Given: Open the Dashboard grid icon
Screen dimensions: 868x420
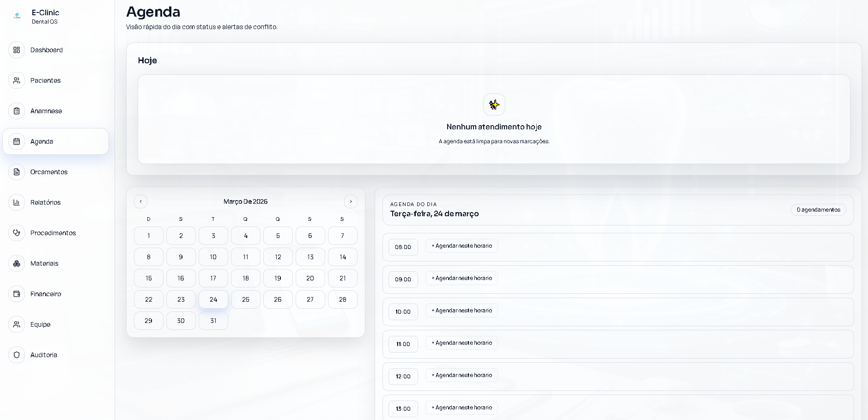Looking at the screenshot, I should 17,50.
